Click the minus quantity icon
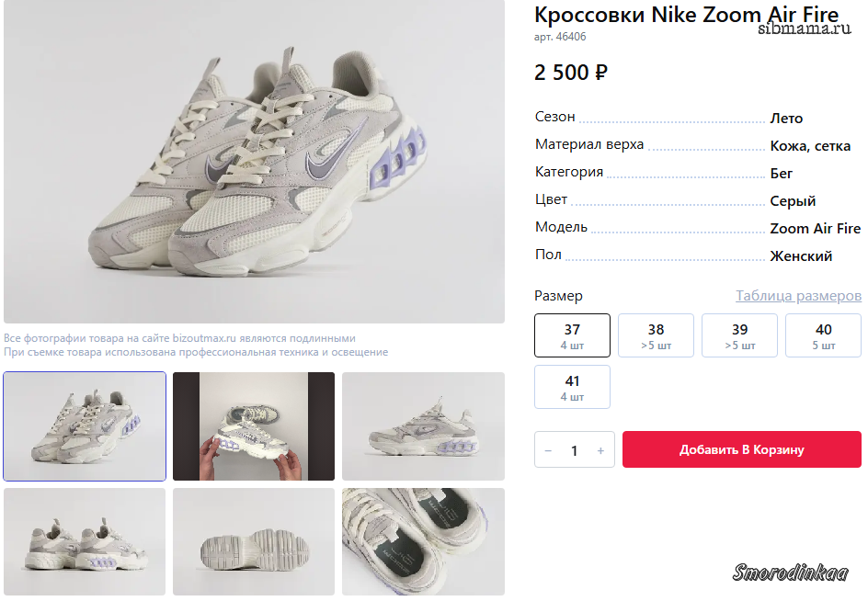This screenshot has width=868, height=601. pyautogui.click(x=549, y=450)
